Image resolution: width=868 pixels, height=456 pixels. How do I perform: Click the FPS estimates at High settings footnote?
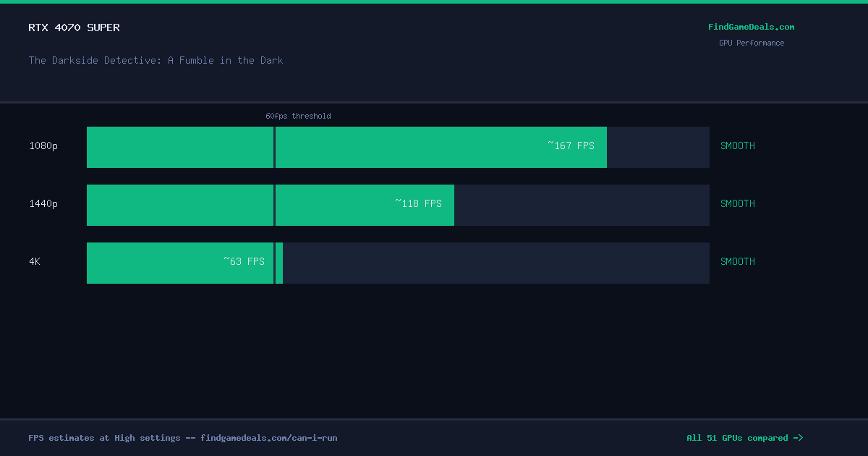[x=183, y=438]
